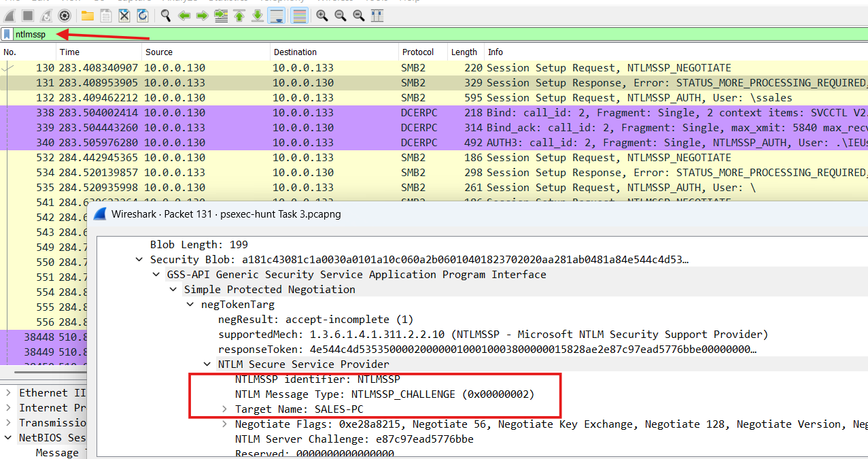Select the supportedMech NTLMSSP line
The height and width of the screenshot is (459, 868).
[x=493, y=335]
